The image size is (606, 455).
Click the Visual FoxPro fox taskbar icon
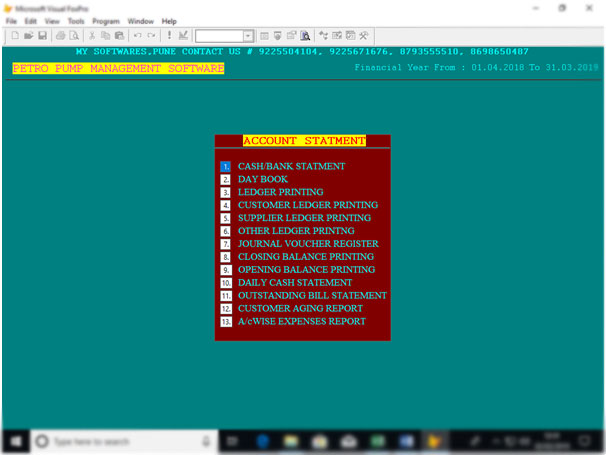coord(434,441)
